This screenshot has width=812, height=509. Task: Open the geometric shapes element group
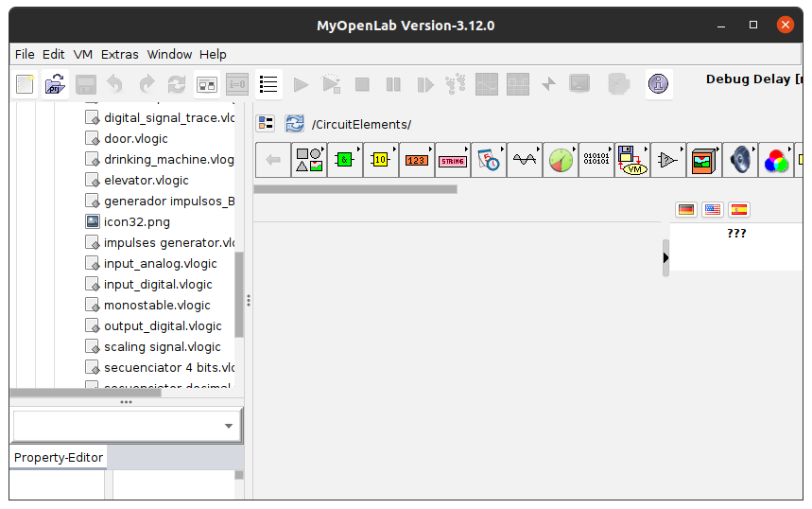point(309,160)
